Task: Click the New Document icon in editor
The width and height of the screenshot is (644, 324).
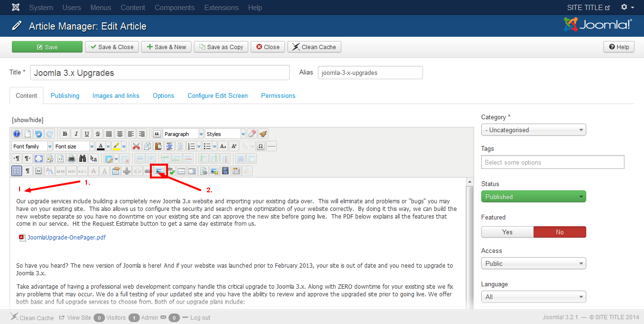Action: [x=28, y=134]
